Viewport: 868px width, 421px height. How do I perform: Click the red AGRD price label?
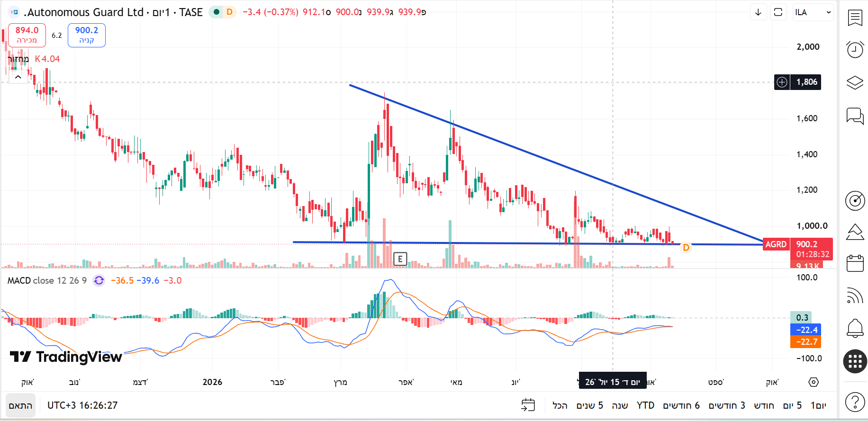tap(776, 244)
